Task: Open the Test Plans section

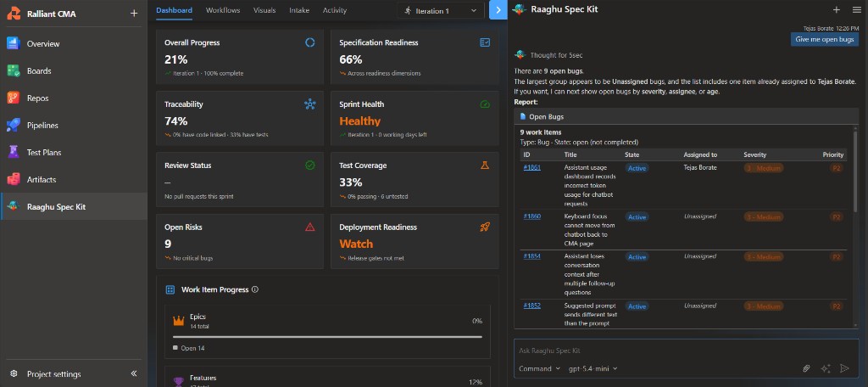Action: [74, 153]
